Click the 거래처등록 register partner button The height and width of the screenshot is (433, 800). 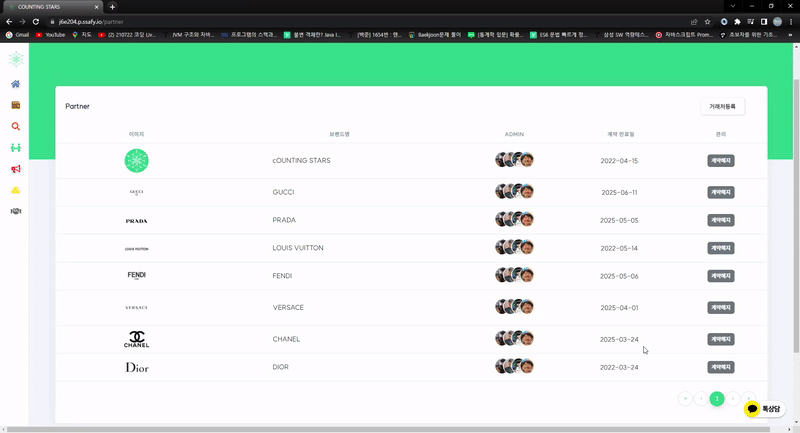click(x=722, y=107)
